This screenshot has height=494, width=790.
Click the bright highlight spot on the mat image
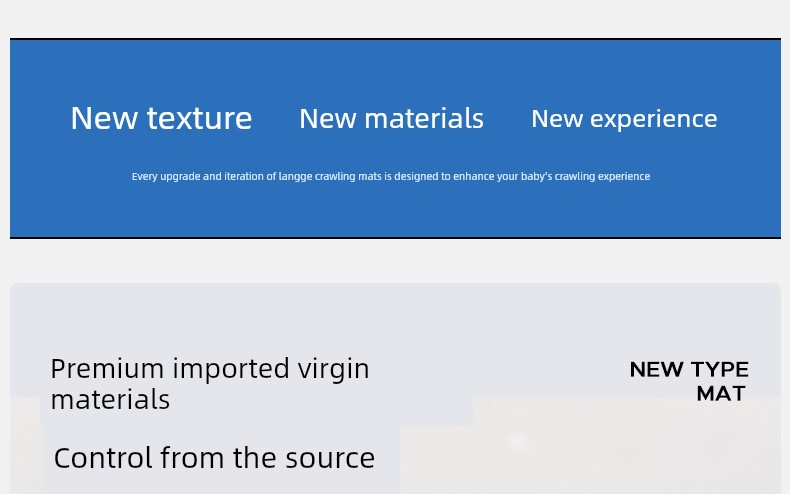[517, 440]
